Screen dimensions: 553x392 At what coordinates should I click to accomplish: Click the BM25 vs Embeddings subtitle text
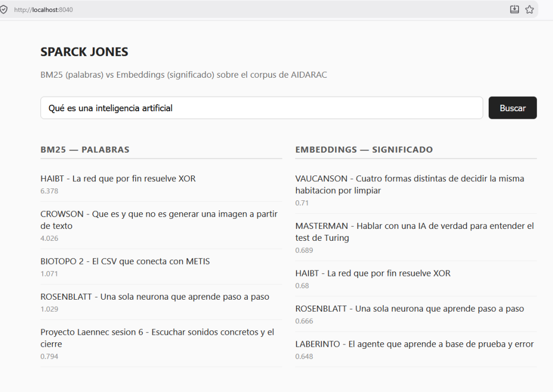pos(184,75)
